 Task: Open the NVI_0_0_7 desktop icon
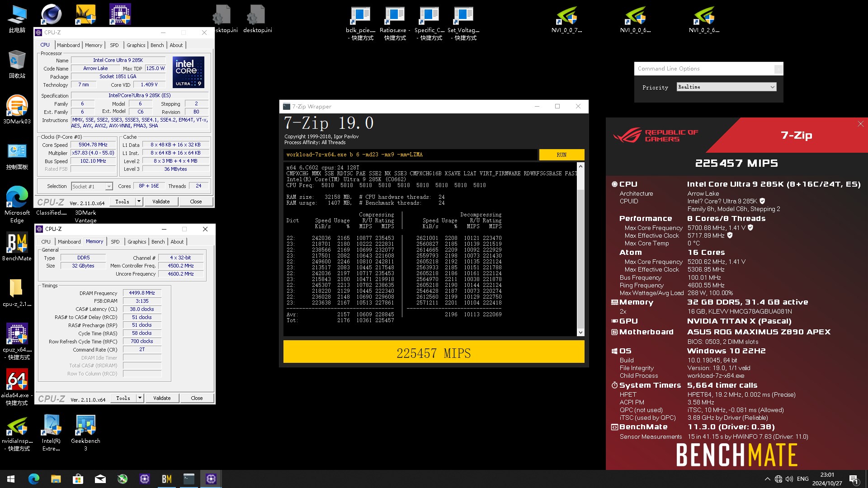pos(566,20)
